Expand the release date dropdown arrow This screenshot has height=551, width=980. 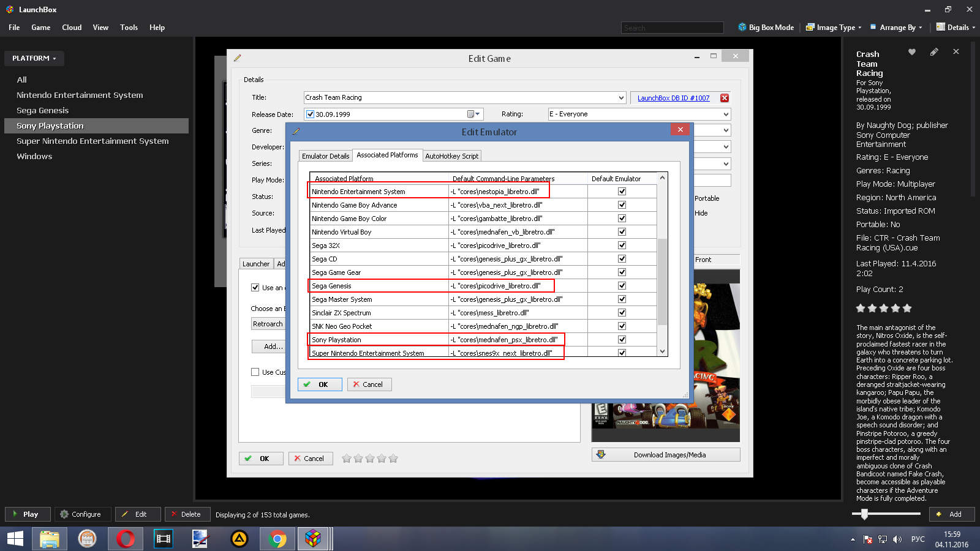(x=478, y=114)
